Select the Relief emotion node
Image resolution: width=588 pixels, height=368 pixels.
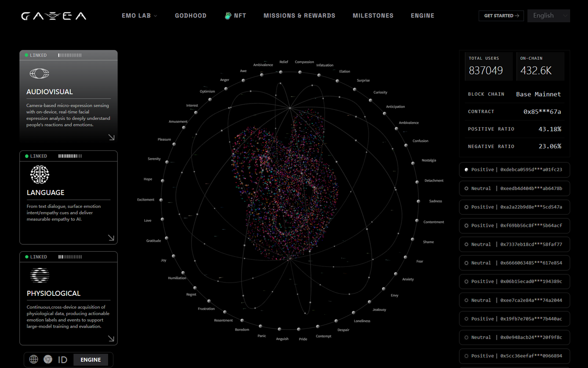coord(281,72)
